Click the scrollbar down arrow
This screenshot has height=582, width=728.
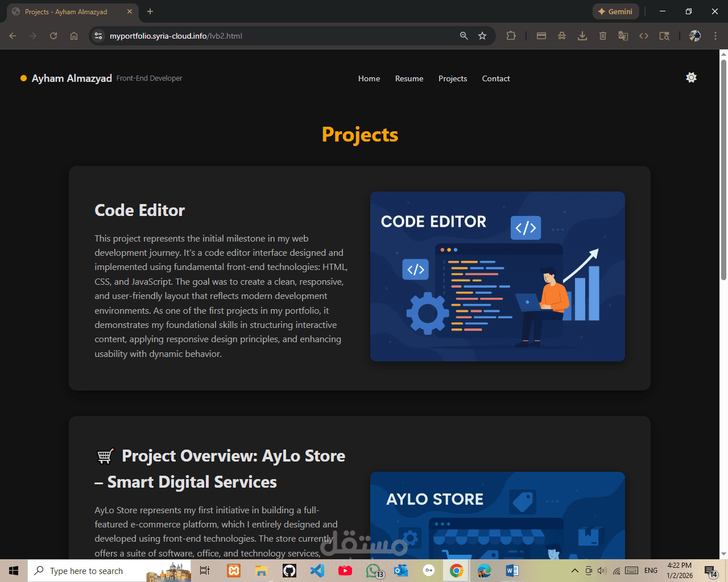[x=723, y=554]
